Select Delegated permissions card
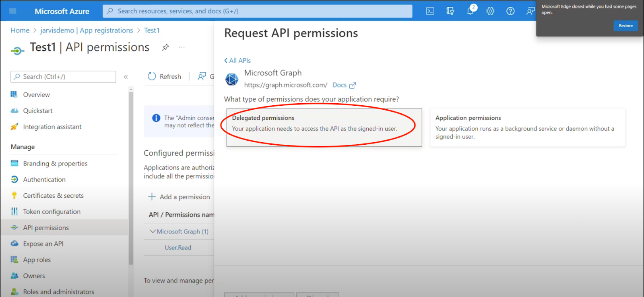The image size is (644, 297). [x=324, y=127]
